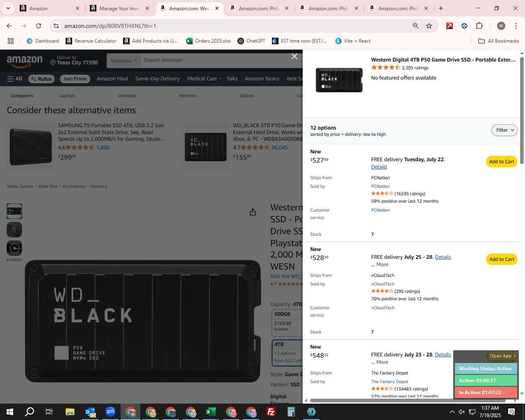525x420 pixels.
Task: Open the blue circular extension icon
Action: click(464, 26)
